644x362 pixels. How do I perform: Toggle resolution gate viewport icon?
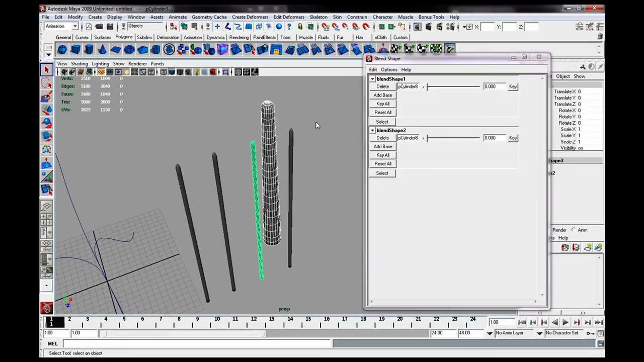click(x=118, y=72)
